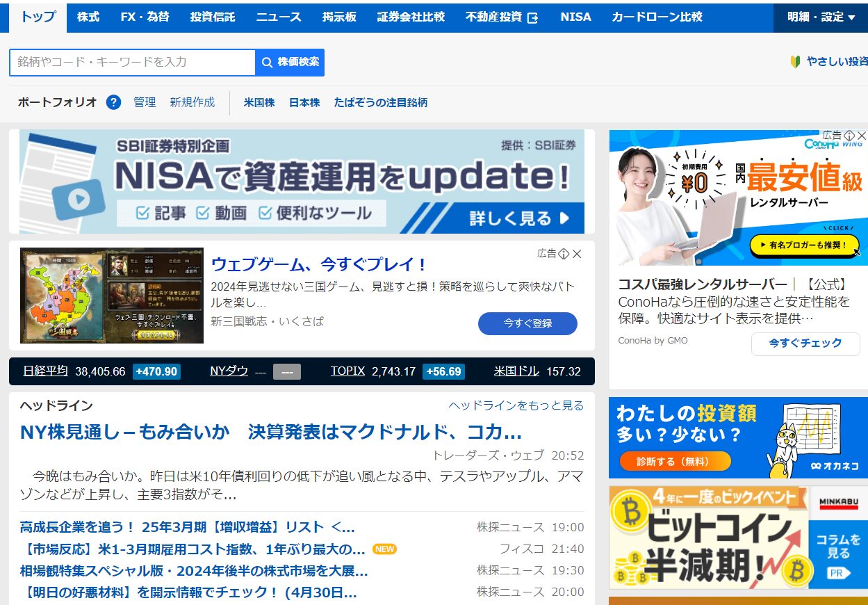This screenshot has width=868, height=605.
Task: Open the 高成長企業を追う！ news headline
Action: (x=188, y=527)
